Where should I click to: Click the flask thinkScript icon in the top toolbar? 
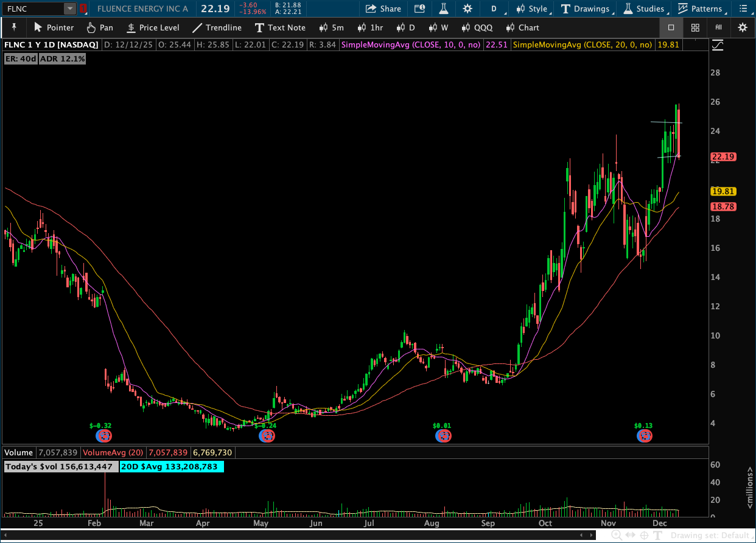point(444,9)
